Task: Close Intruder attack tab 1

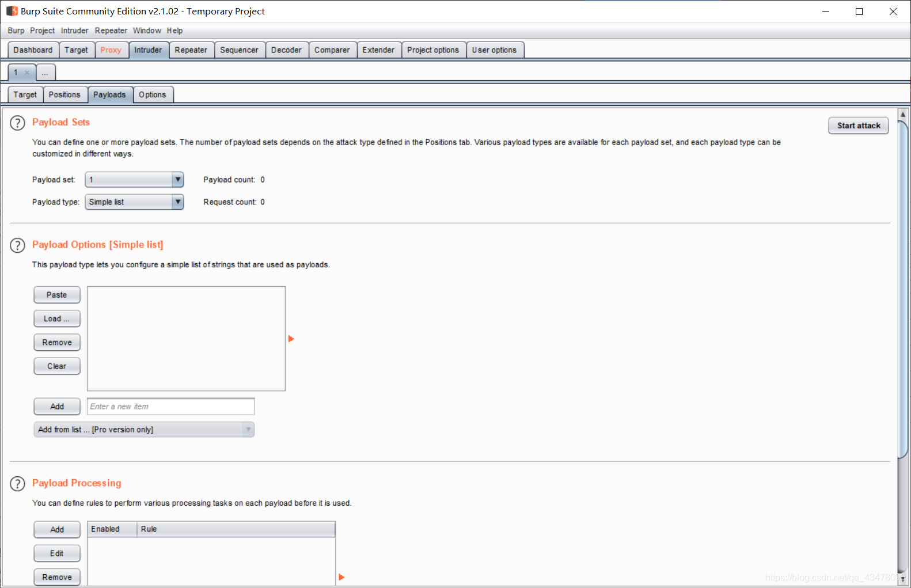Action: click(26, 73)
